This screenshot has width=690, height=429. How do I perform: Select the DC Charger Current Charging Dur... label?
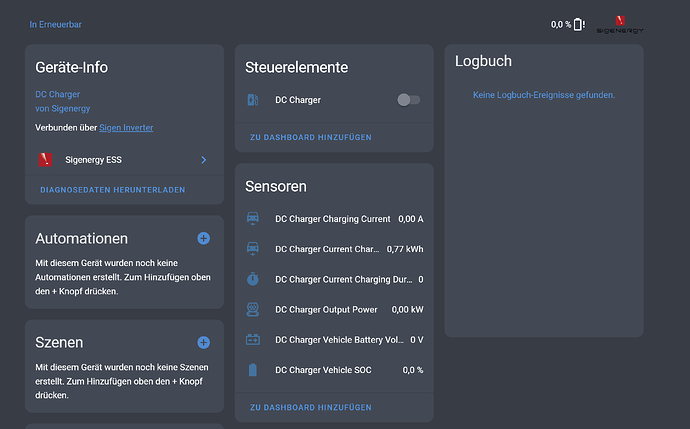tap(344, 279)
